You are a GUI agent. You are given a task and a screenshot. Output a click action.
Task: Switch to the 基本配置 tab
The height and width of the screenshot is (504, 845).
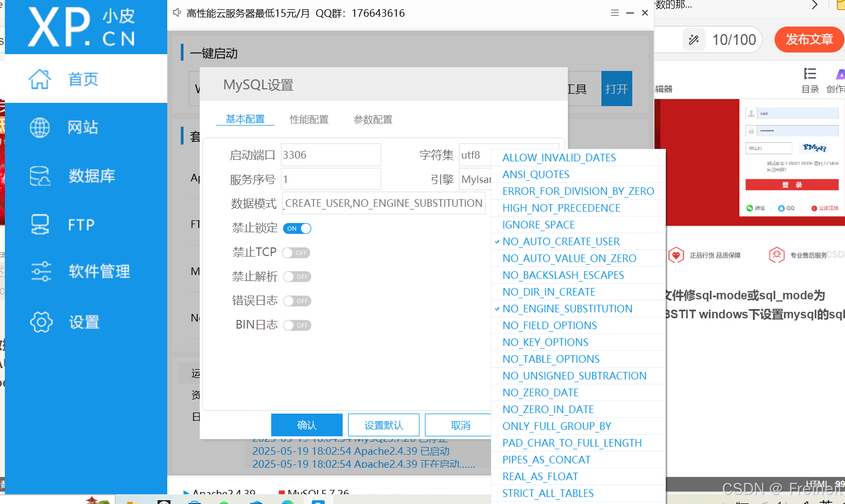pos(245,119)
